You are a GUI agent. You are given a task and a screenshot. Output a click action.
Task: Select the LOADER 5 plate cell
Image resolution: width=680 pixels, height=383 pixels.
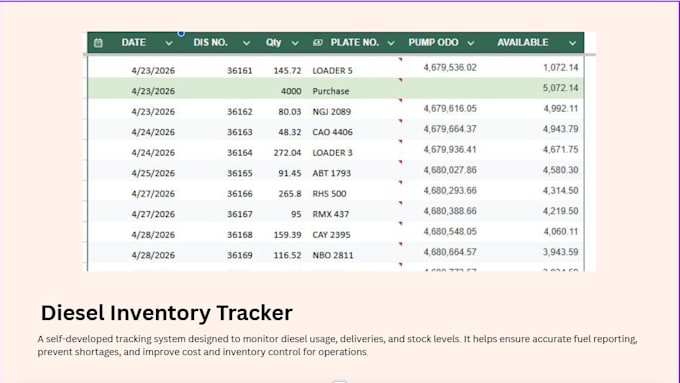(333, 70)
